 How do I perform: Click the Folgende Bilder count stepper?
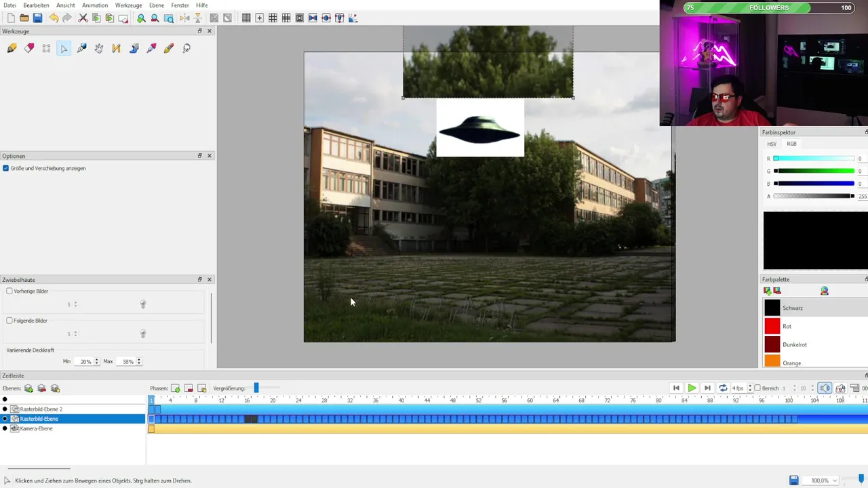pos(75,334)
